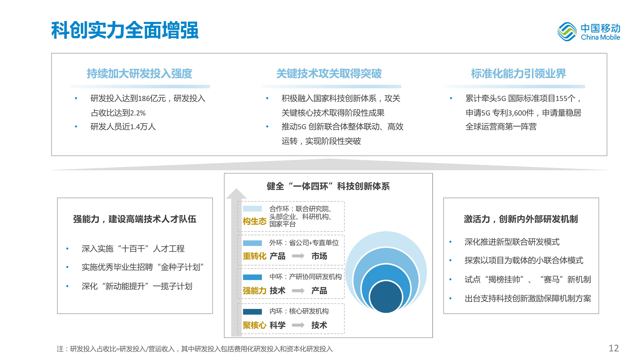Click the page number 12
644x362 pixels.
coord(613,348)
